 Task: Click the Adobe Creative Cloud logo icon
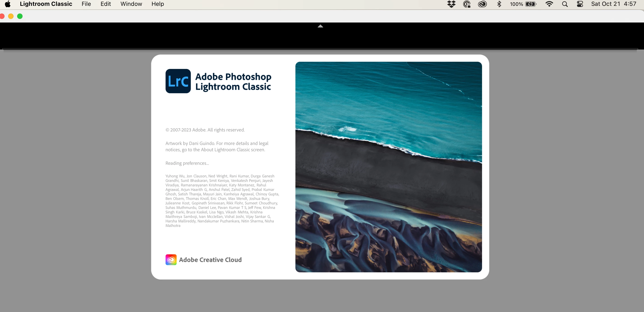point(171,260)
